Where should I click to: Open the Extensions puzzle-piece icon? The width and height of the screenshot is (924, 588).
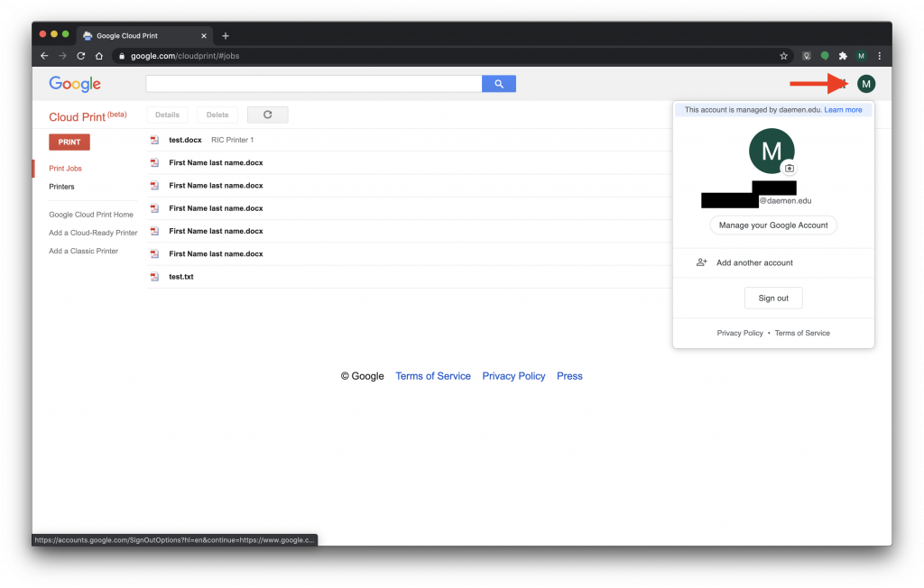[843, 56]
